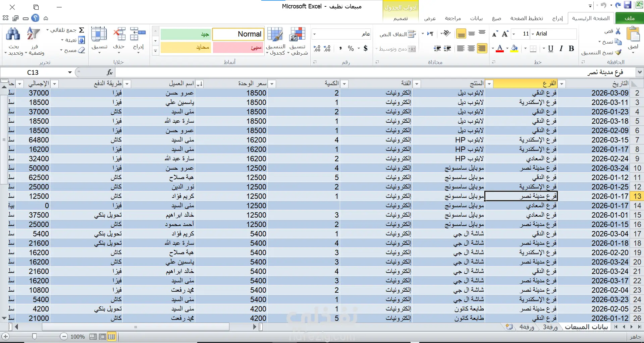Open the Arial font name dropdown
Viewport: 644px width, 343px height.
(533, 34)
